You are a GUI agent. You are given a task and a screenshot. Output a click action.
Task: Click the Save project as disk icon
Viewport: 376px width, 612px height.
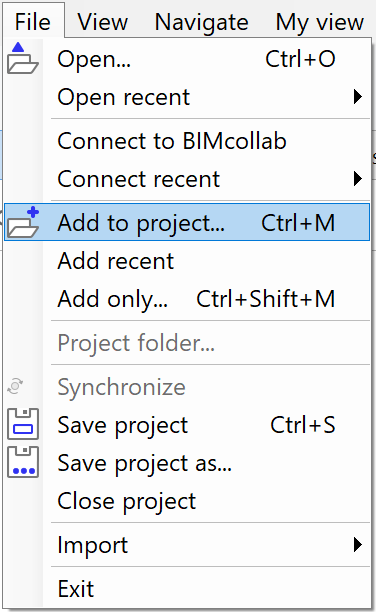pyautogui.click(x=23, y=462)
